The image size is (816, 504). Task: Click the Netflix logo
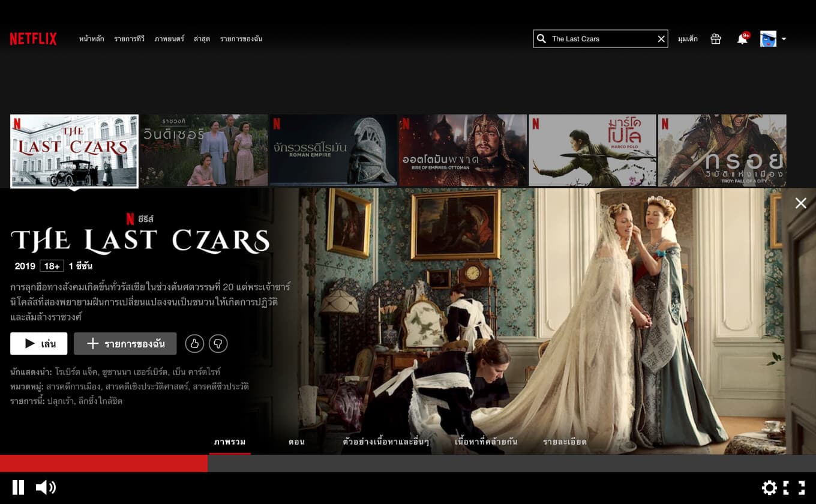pyautogui.click(x=33, y=39)
